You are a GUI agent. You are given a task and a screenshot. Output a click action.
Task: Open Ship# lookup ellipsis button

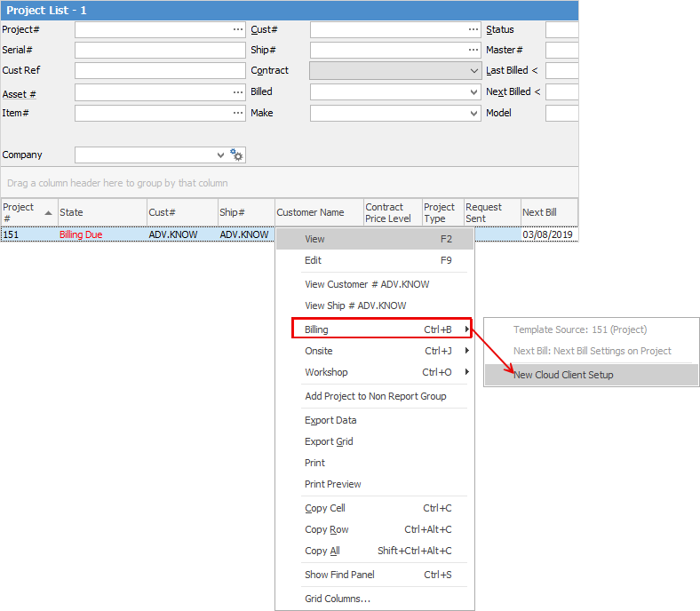click(473, 50)
